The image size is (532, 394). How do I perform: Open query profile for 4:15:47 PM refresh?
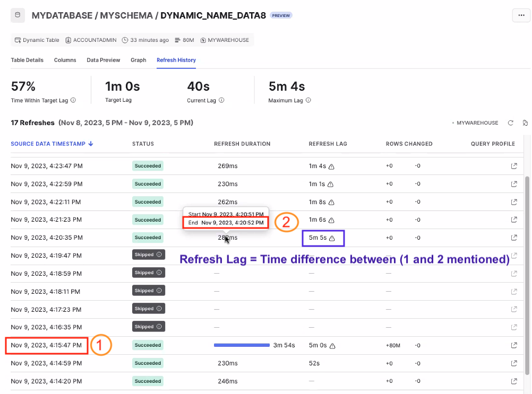513,345
